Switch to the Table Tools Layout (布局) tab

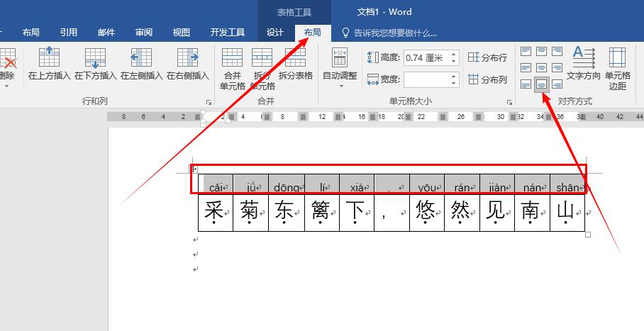(313, 33)
